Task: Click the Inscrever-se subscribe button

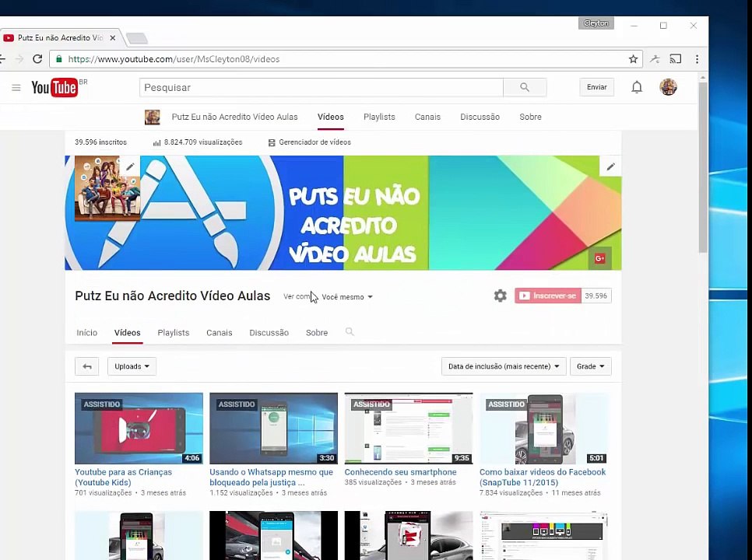Action: coord(548,296)
